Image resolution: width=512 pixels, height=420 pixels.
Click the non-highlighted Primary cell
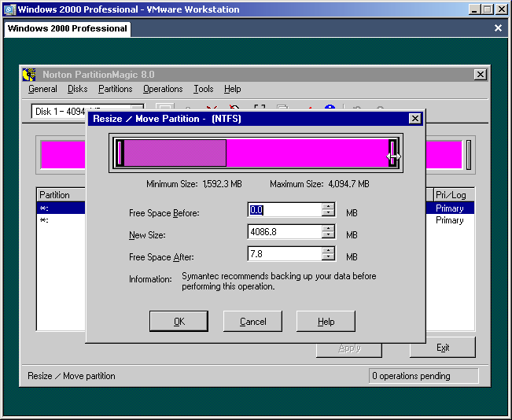point(450,220)
